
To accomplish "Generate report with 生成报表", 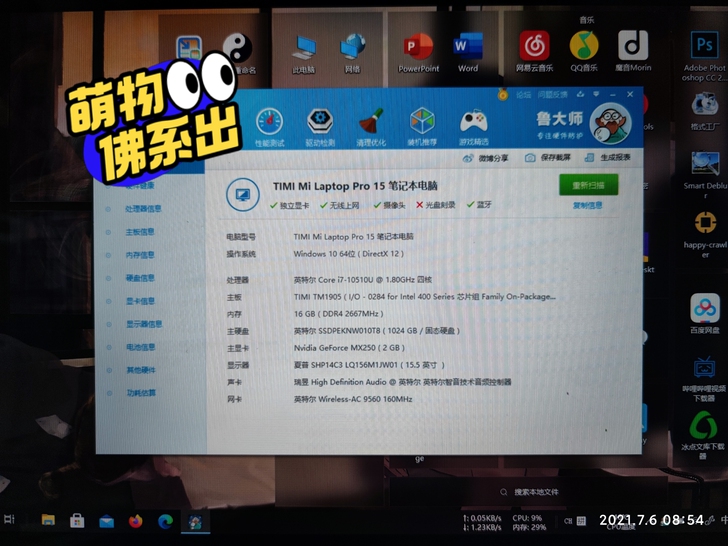I will 607,157.
